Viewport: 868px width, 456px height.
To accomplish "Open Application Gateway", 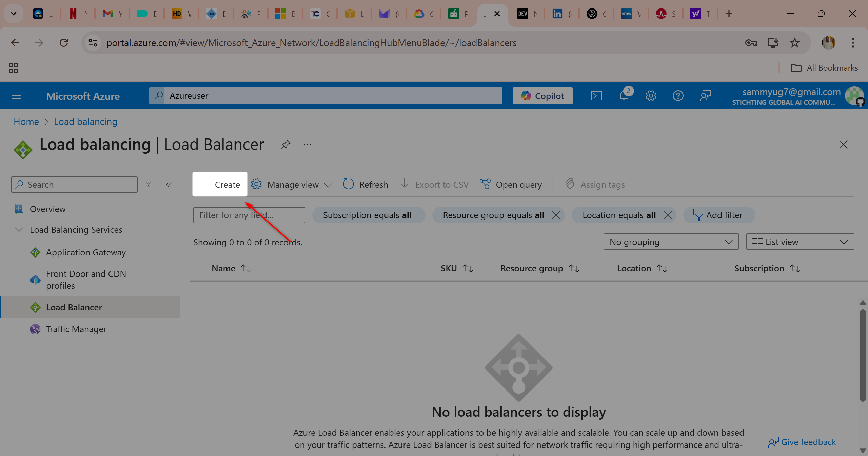I will 86,252.
